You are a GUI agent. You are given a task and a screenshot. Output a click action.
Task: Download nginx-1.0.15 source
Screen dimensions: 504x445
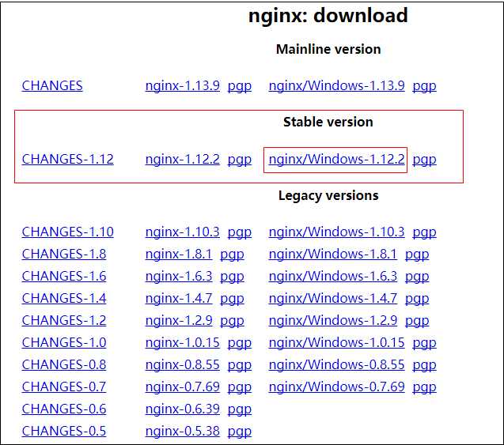[x=183, y=342]
